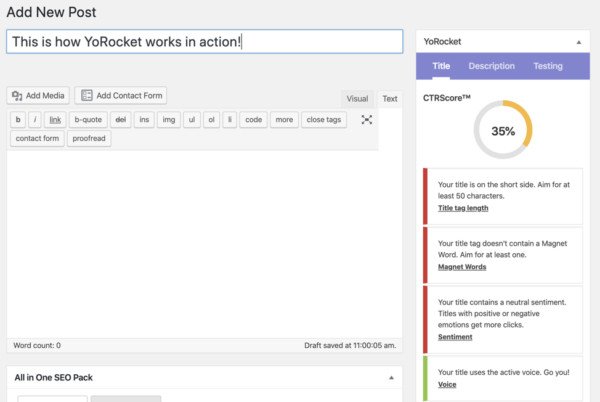The width and height of the screenshot is (600, 402).
Task: Toggle distraction-free fullscreen editor icon
Action: click(x=367, y=120)
